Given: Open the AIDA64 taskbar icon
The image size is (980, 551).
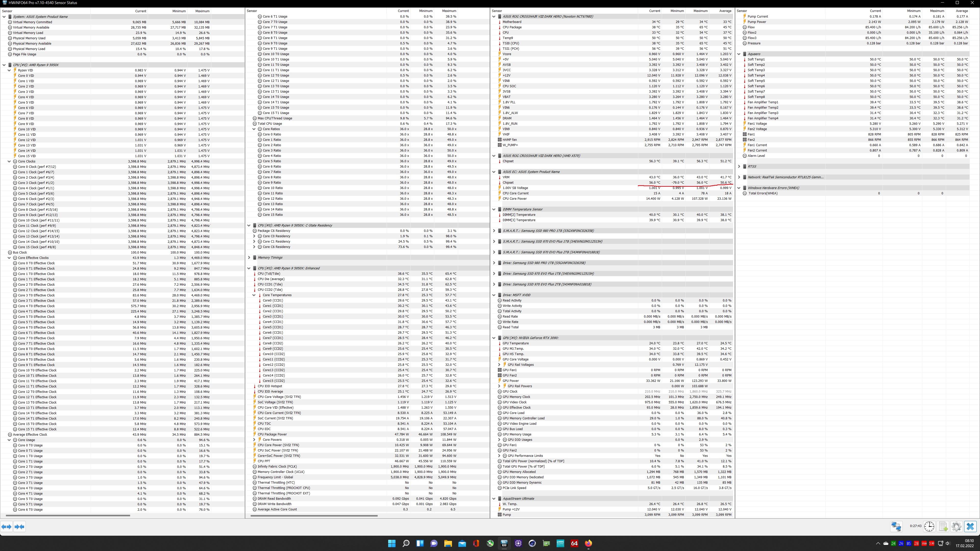Looking at the screenshot, I should [x=574, y=543].
